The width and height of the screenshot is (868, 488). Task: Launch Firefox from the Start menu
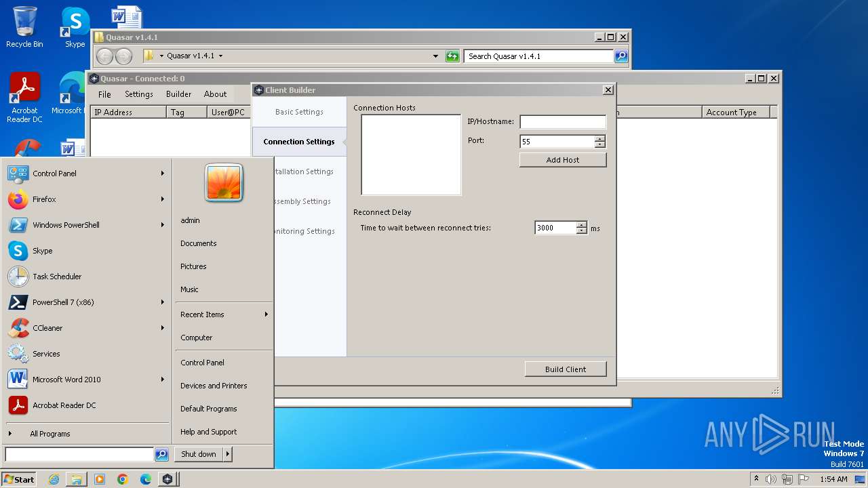[87, 199]
